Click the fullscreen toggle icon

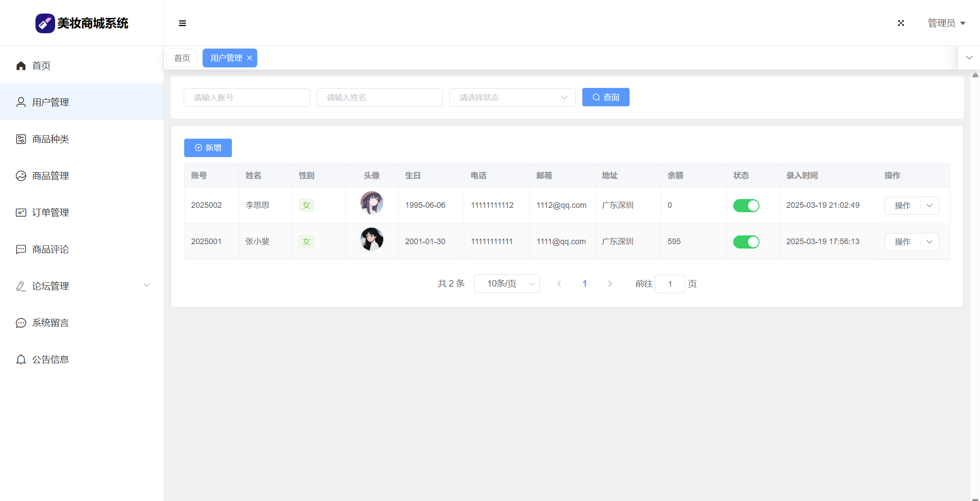point(901,23)
